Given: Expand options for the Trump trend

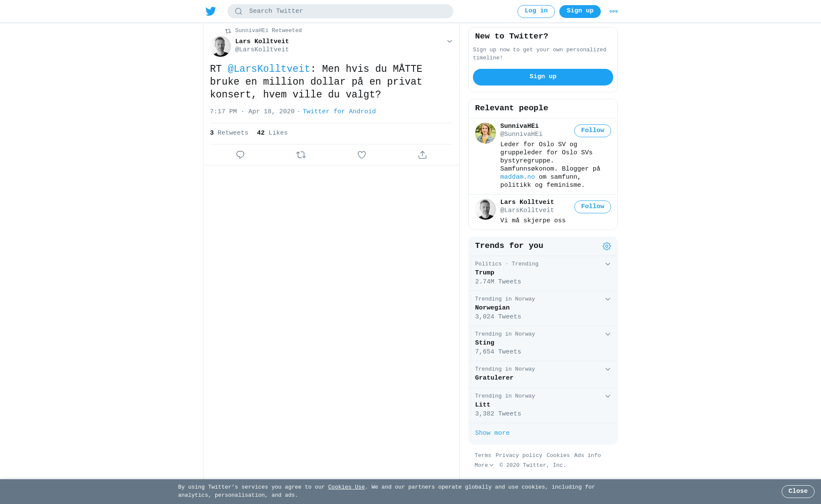Looking at the screenshot, I should pyautogui.click(x=608, y=264).
